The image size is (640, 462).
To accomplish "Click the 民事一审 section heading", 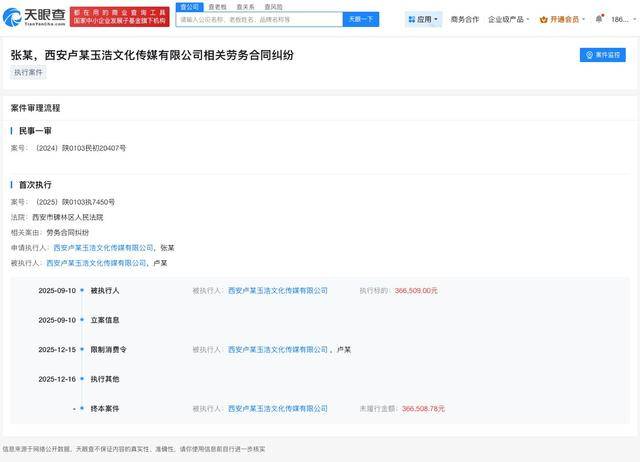I will point(36,131).
